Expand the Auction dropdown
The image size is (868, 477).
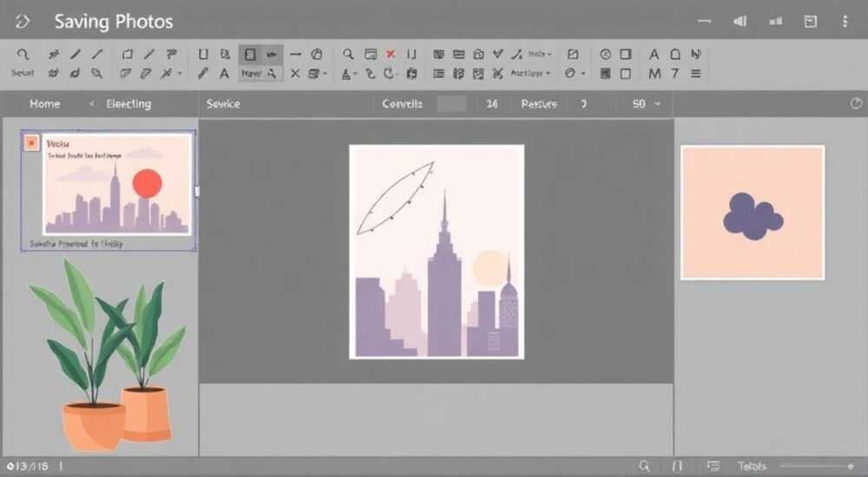pos(530,73)
